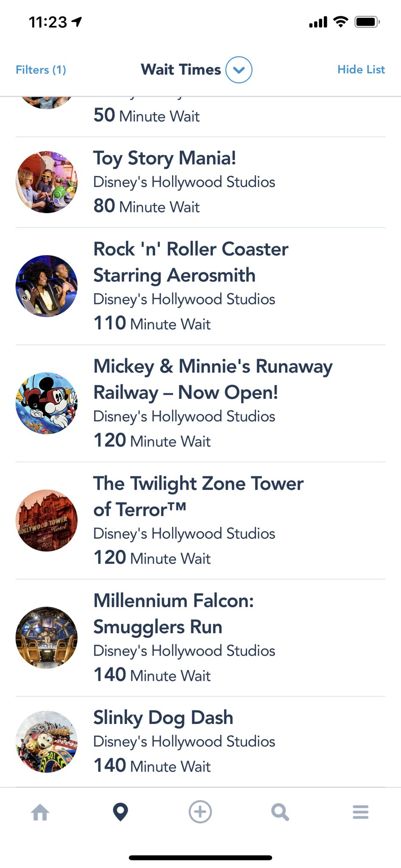The height and width of the screenshot is (868, 401).
Task: Tap the Mickey & Minnie's Runaway Railway thumbnail
Action: coord(47,403)
